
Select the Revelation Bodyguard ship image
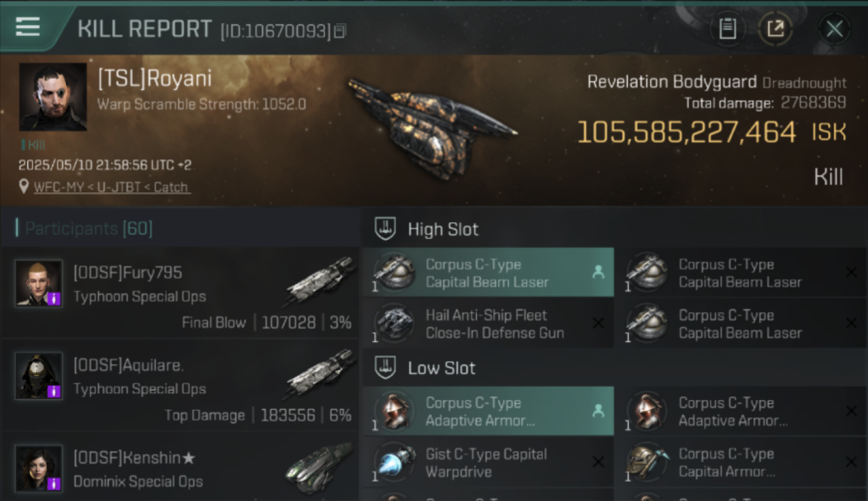tap(431, 120)
